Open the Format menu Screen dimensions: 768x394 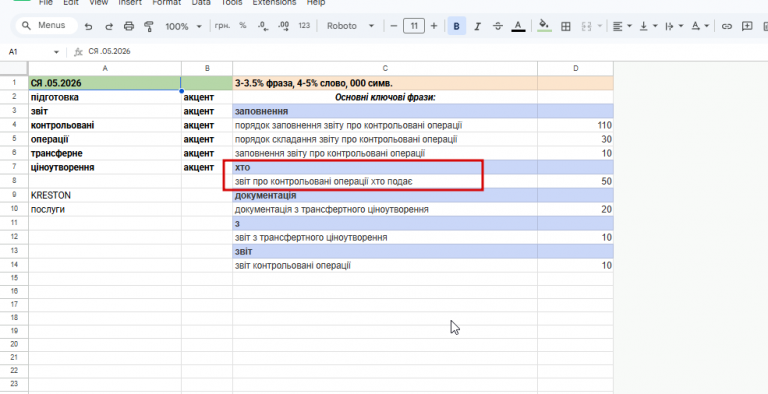click(x=167, y=2)
